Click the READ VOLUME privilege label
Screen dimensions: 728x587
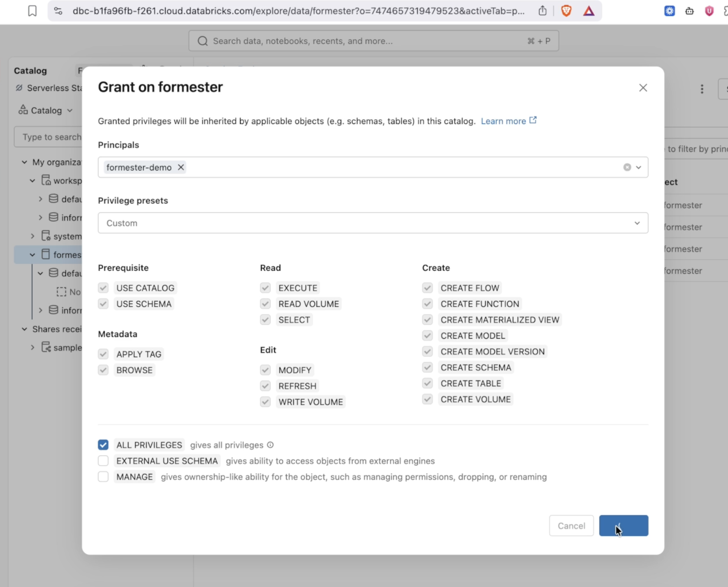click(308, 304)
